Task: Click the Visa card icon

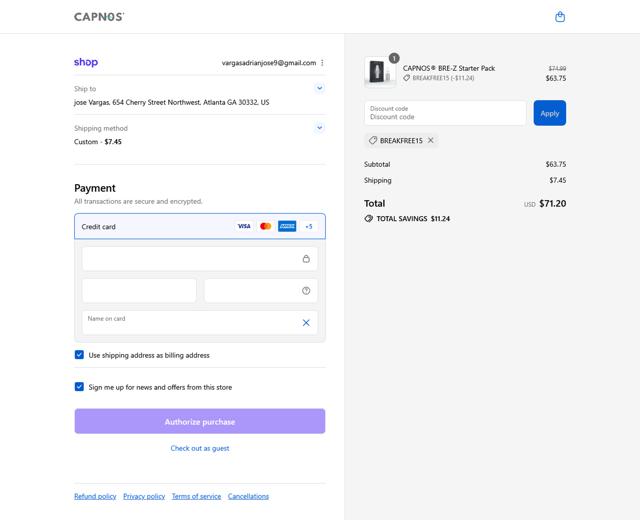Action: pyautogui.click(x=244, y=226)
